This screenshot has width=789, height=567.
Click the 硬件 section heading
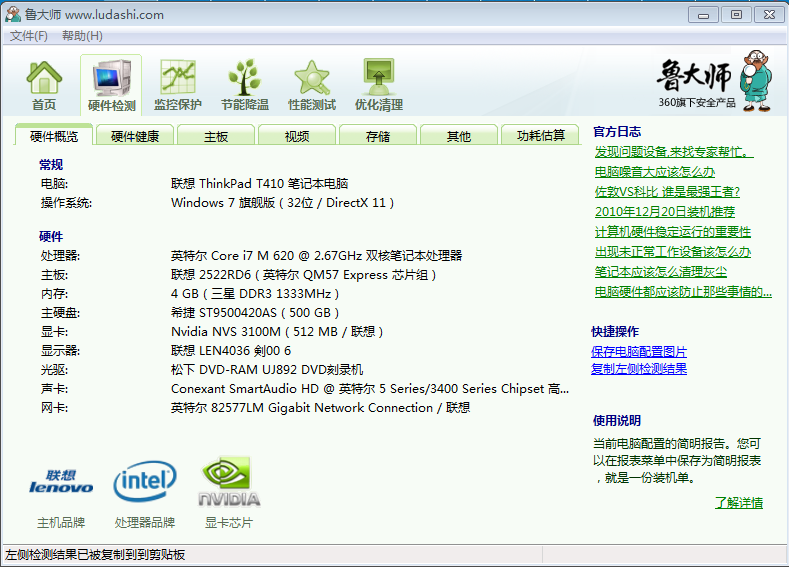[51, 236]
